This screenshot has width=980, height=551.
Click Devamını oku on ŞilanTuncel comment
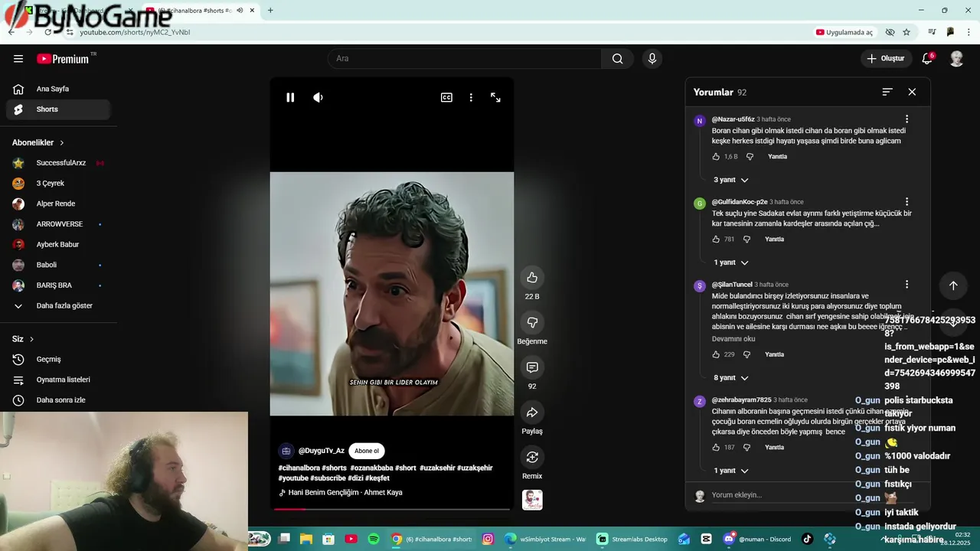[x=733, y=339]
